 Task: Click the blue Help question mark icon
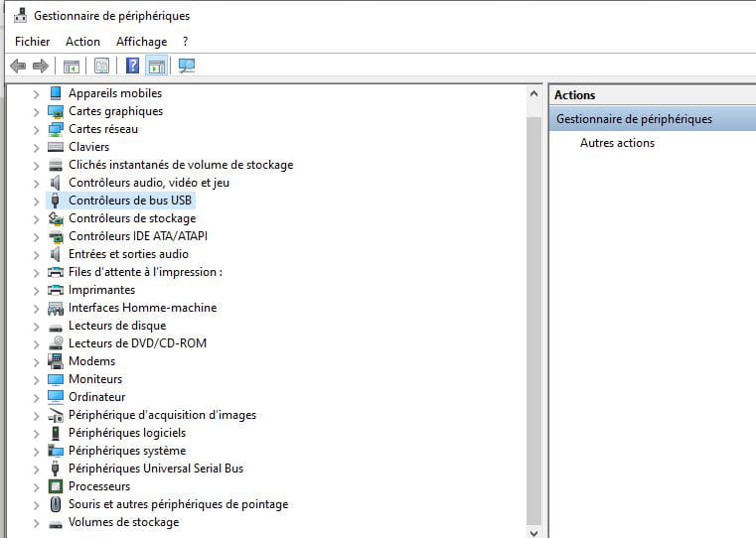132,67
